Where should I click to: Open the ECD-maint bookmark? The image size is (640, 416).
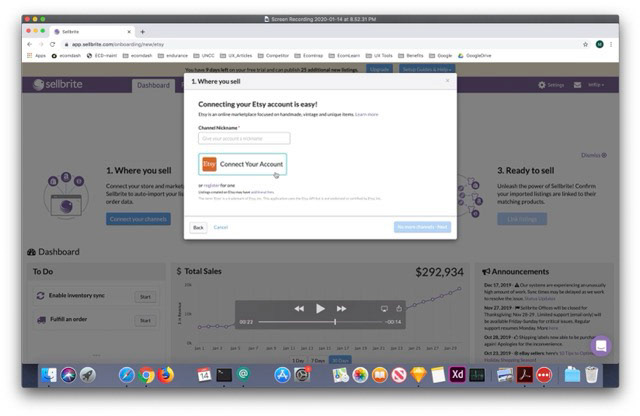102,56
